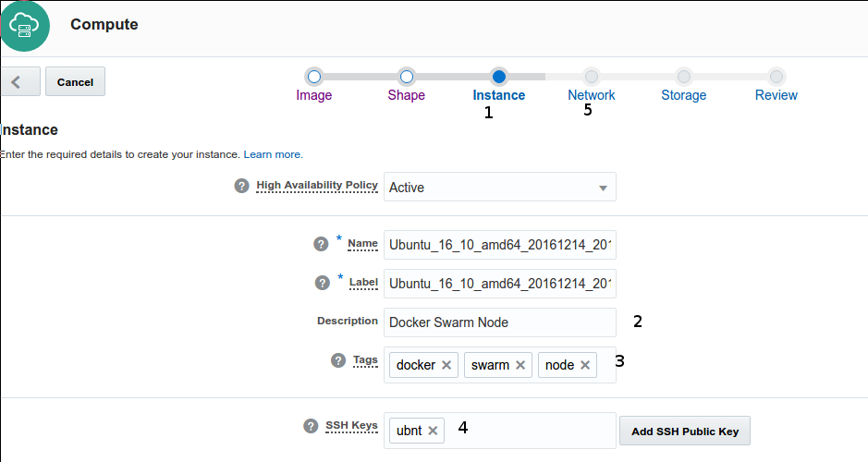Click the Compute cloud logo icon

tap(23, 27)
